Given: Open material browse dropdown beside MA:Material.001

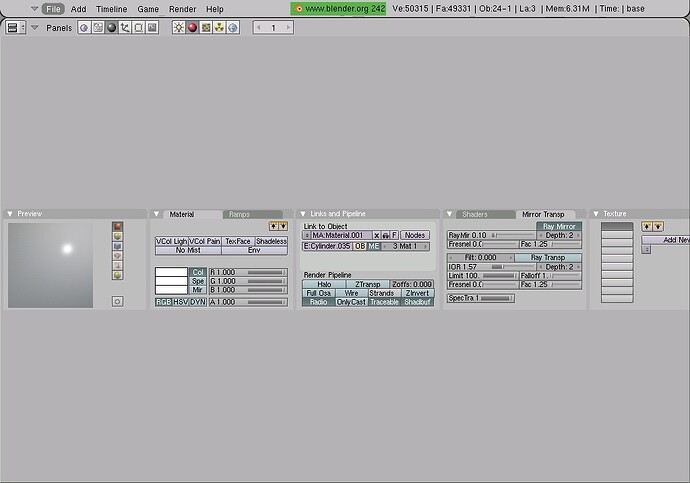Looking at the screenshot, I should tap(307, 235).
